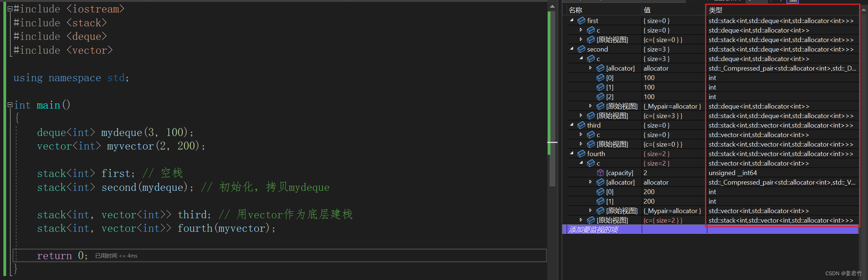Click '#include <vector>' line
Image resolution: width=868 pixels, height=280 pixels.
click(x=63, y=50)
